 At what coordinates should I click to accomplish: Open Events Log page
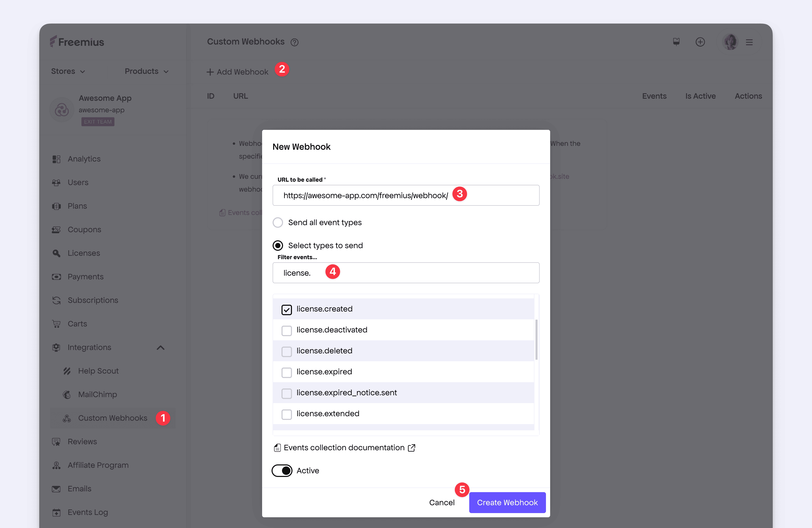pyautogui.click(x=88, y=512)
